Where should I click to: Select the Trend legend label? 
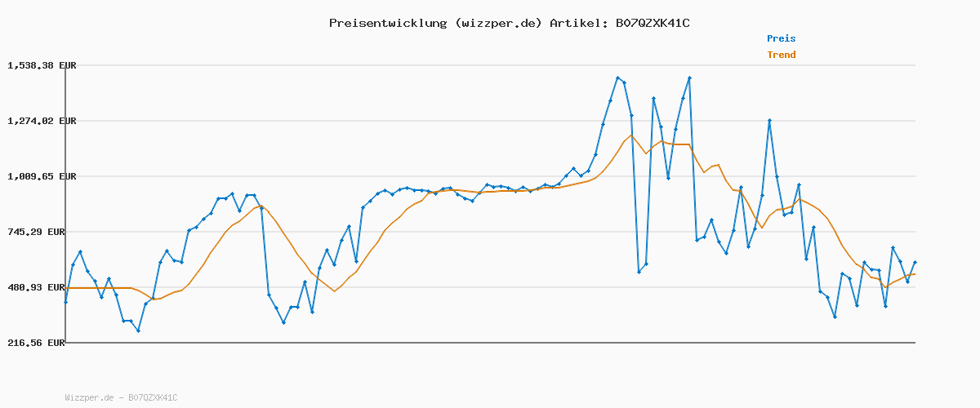781,55
